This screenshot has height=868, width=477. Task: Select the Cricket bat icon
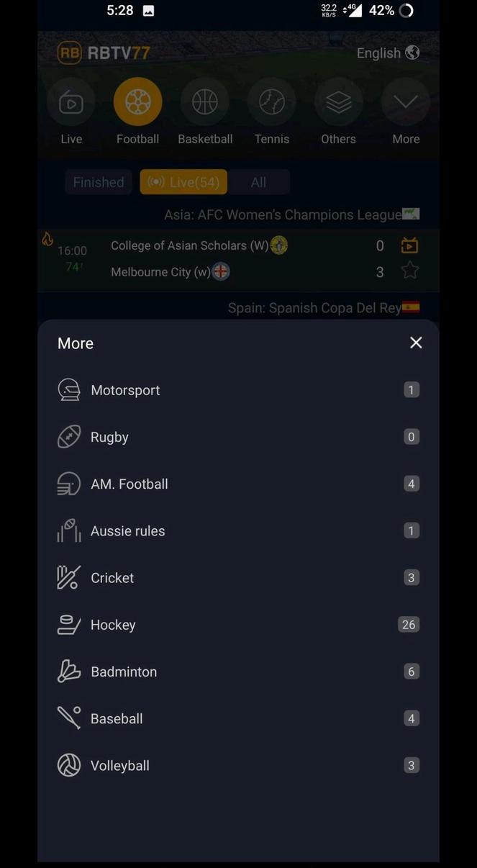68,577
